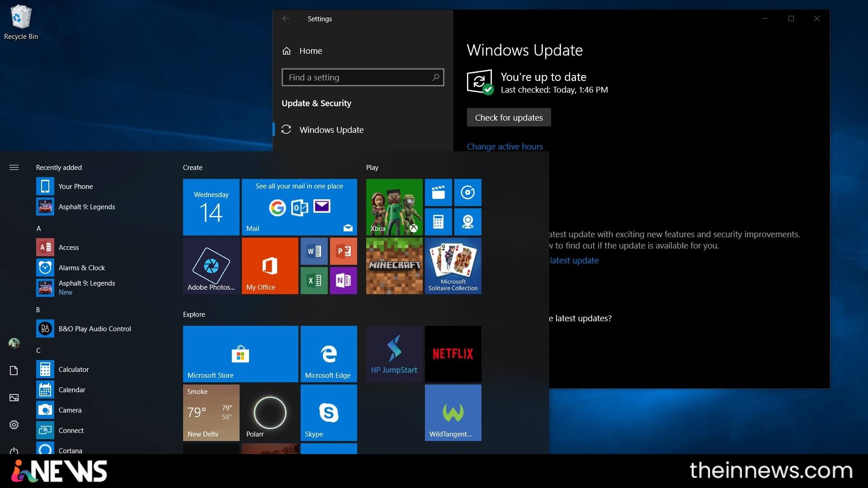The height and width of the screenshot is (488, 868).
Task: Open the My Office tile
Action: click(x=270, y=266)
